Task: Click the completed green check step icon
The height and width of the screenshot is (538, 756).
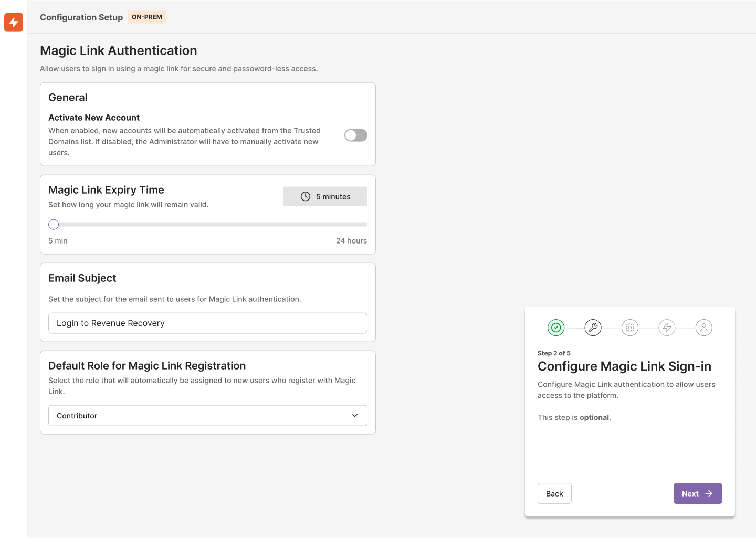Action: [x=556, y=327]
